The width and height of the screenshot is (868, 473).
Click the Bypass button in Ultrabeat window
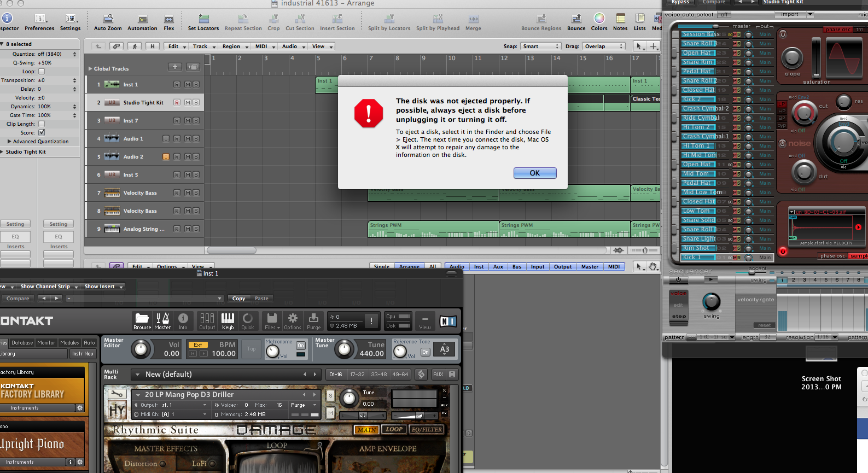[x=680, y=2]
